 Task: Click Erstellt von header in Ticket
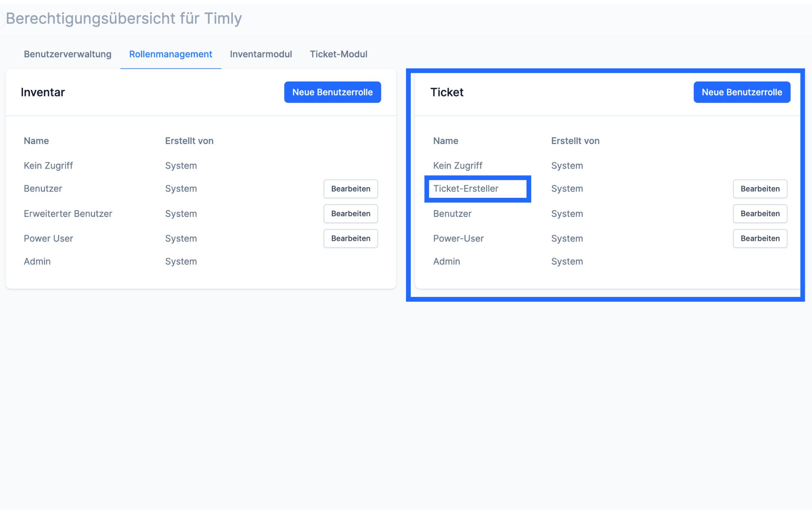pyautogui.click(x=575, y=141)
